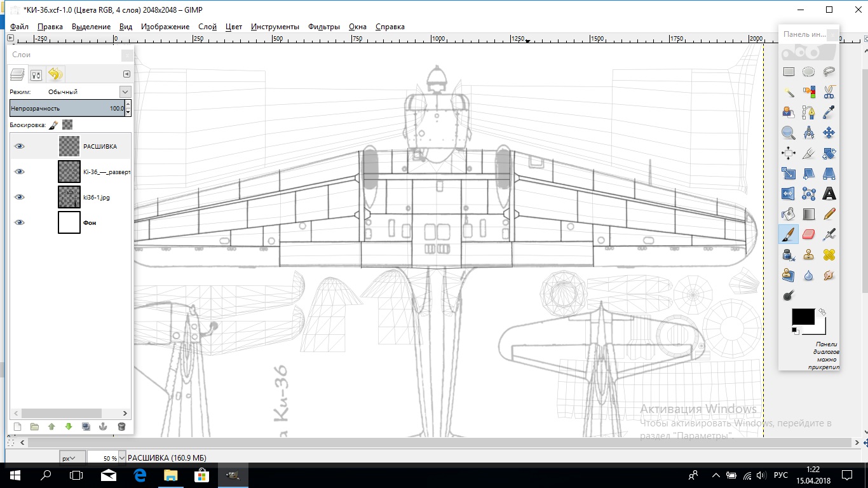The image size is (868, 488).
Task: Select the Text tool
Action: (x=829, y=194)
